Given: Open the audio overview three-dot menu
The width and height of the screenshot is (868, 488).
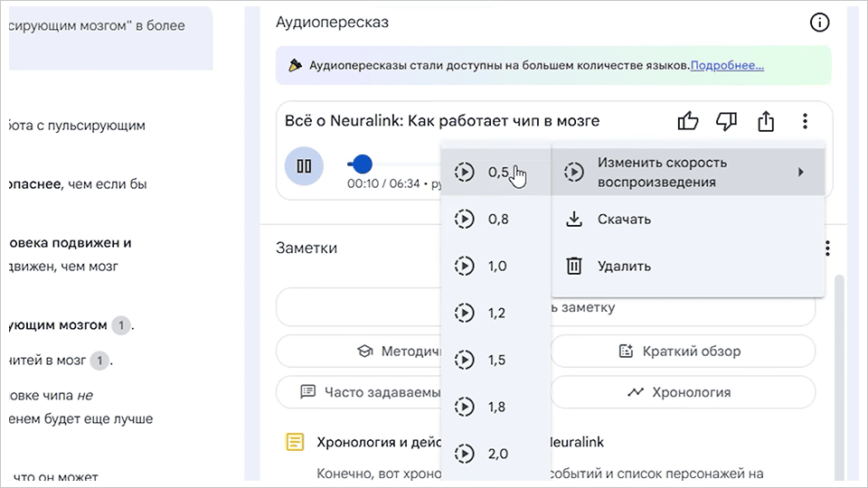Looking at the screenshot, I should pyautogui.click(x=805, y=120).
